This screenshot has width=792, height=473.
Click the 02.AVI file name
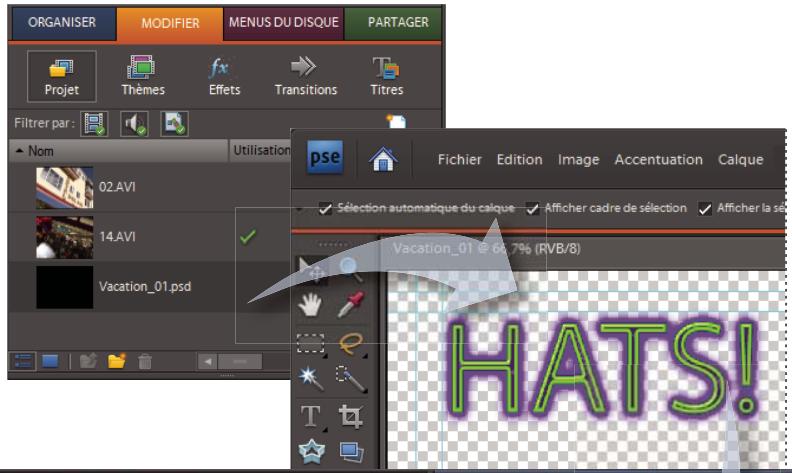click(x=117, y=187)
